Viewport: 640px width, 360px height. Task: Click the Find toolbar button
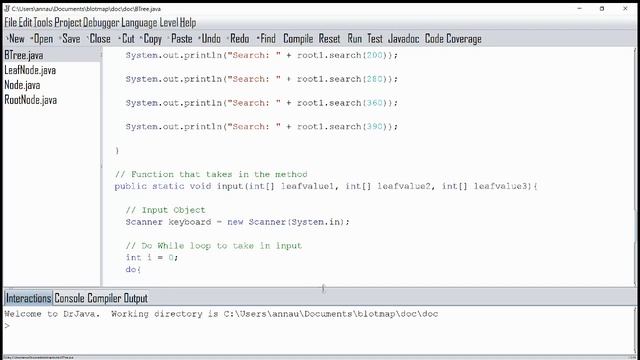267,39
